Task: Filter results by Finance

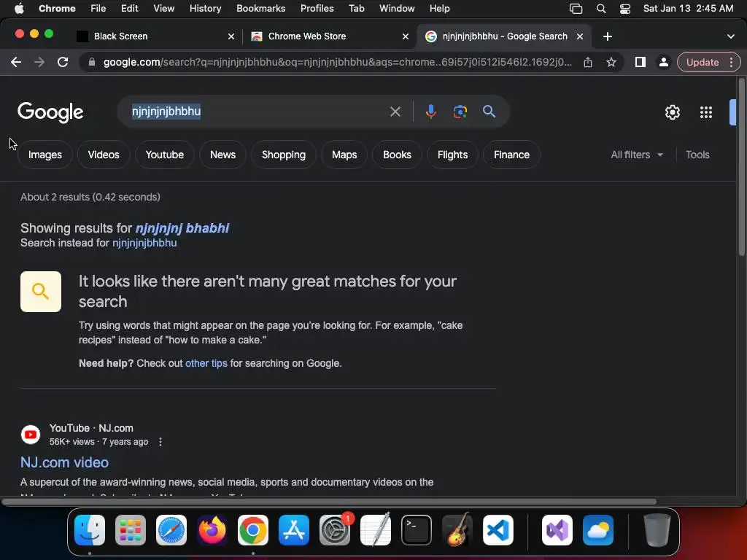Action: 511,155
